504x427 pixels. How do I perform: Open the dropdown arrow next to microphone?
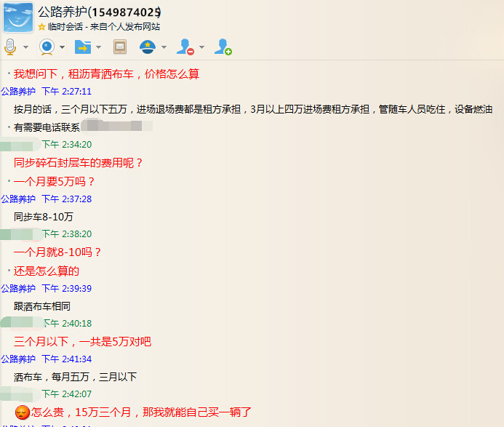click(x=26, y=47)
